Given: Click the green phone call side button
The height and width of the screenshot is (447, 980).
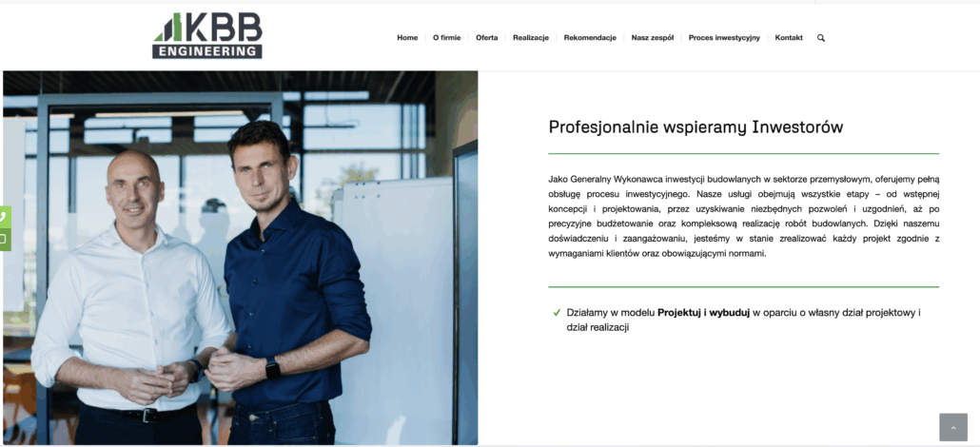Looking at the screenshot, I should click(5, 217).
